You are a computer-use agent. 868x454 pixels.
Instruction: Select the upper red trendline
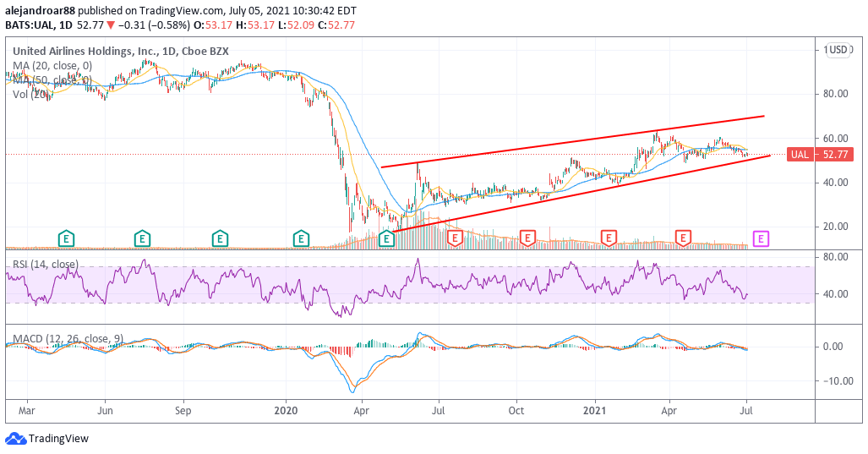click(x=572, y=142)
